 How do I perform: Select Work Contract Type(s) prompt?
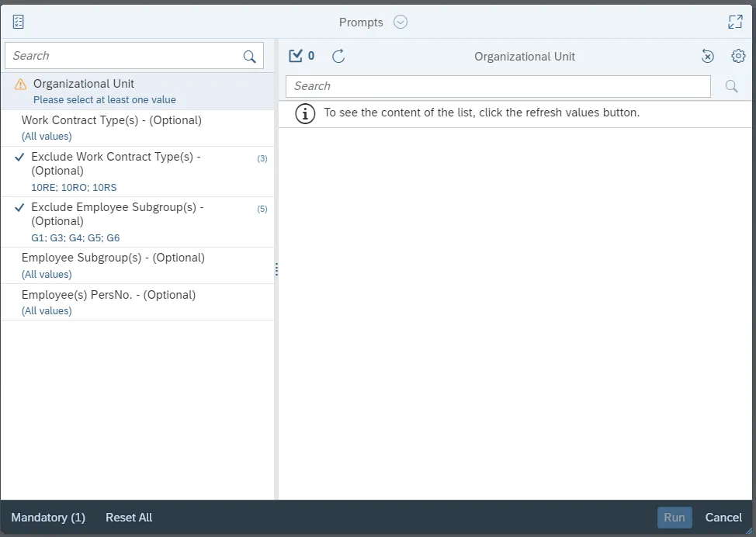tap(111, 120)
